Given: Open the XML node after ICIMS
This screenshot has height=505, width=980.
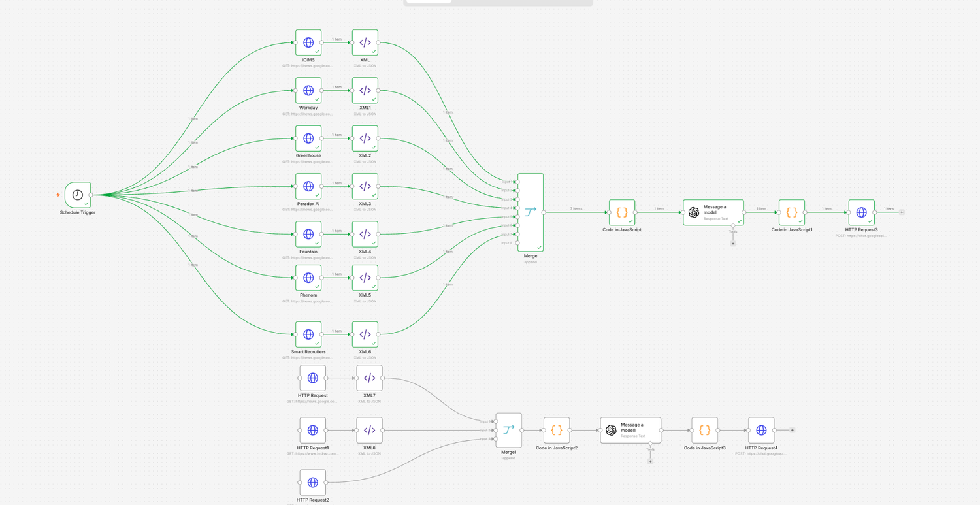Looking at the screenshot, I should pyautogui.click(x=365, y=42).
